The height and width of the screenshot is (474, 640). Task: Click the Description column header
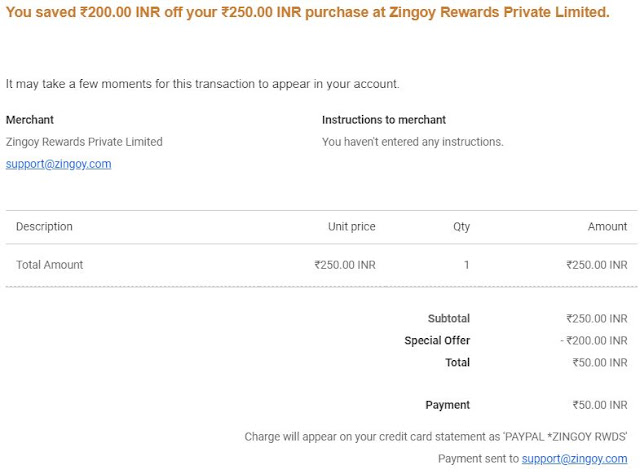coord(44,227)
